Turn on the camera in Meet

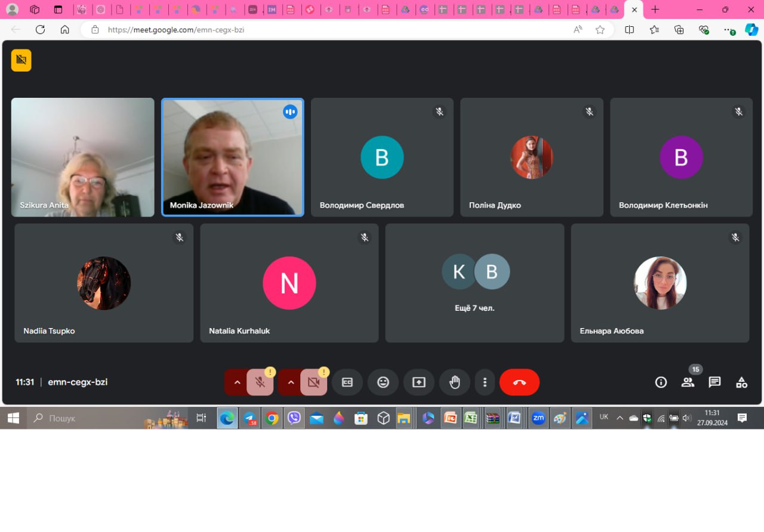coord(313,382)
